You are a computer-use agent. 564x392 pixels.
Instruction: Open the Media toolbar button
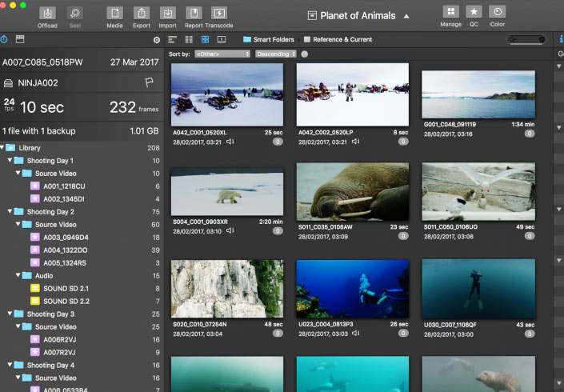(114, 14)
